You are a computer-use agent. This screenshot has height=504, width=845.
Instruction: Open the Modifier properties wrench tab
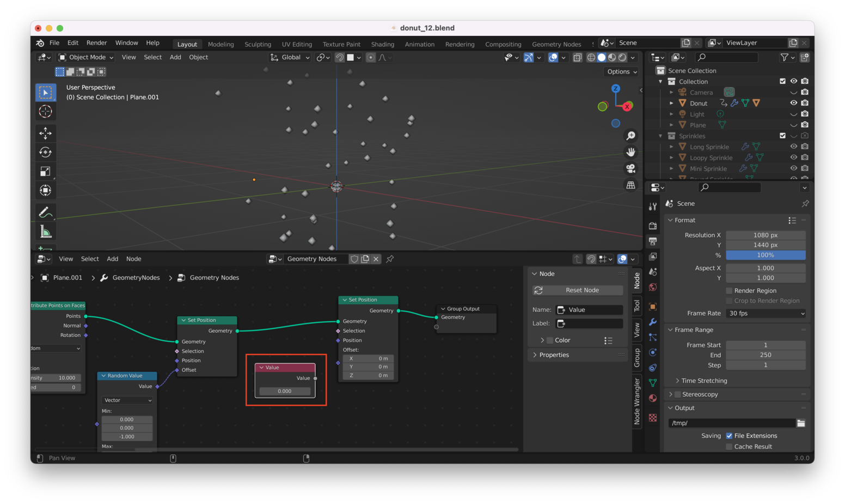click(x=652, y=322)
